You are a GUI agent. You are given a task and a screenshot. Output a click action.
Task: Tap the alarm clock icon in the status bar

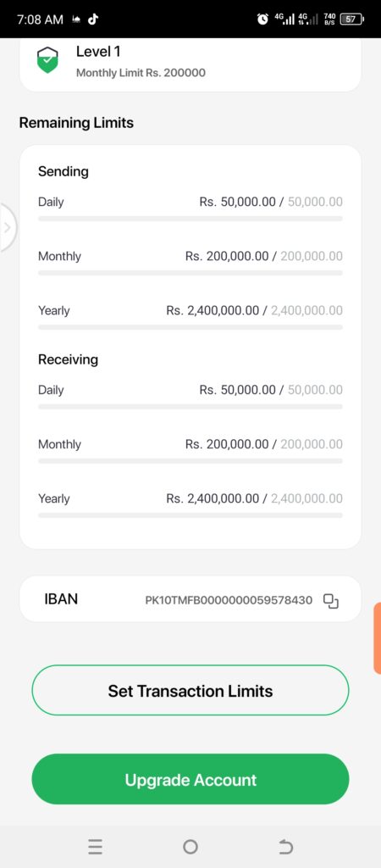(262, 19)
